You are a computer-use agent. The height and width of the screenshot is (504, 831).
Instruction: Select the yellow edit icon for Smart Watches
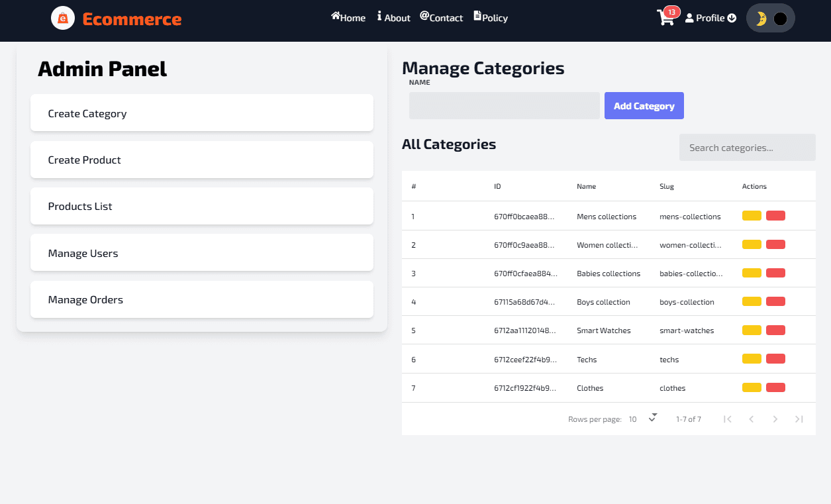click(x=752, y=329)
